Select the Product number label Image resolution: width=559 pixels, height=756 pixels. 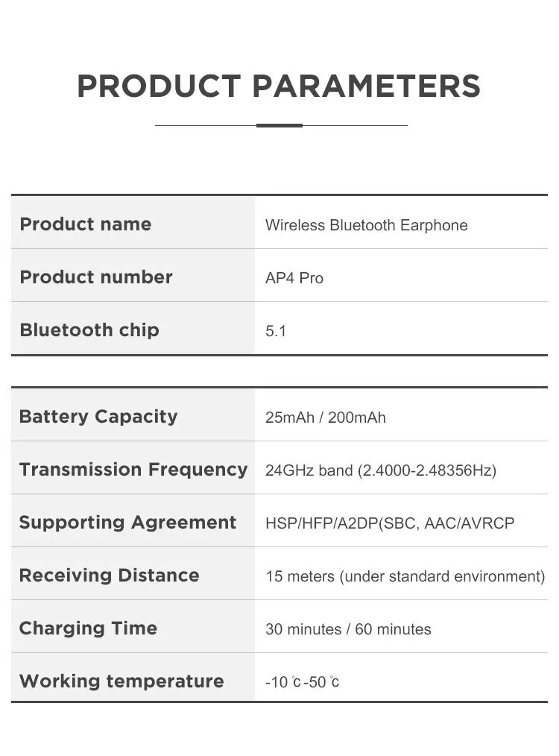click(96, 277)
